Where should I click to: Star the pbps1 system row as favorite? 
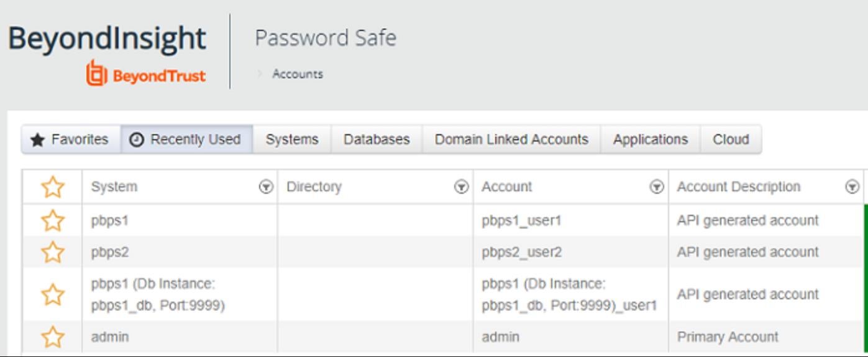(53, 220)
